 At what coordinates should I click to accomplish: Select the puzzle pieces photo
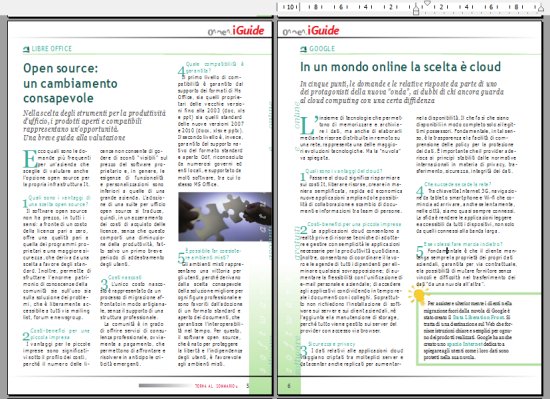click(x=225, y=217)
